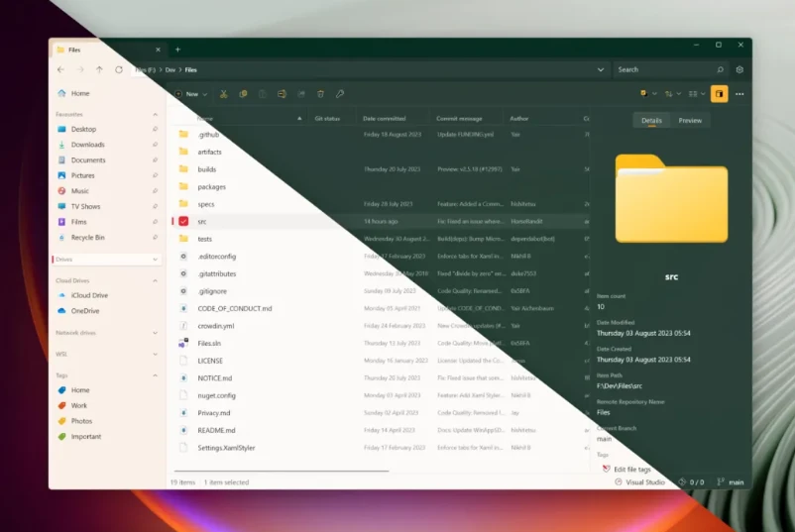The height and width of the screenshot is (532, 795).
Task: Navigate up one folder level arrow
Action: coord(99,69)
